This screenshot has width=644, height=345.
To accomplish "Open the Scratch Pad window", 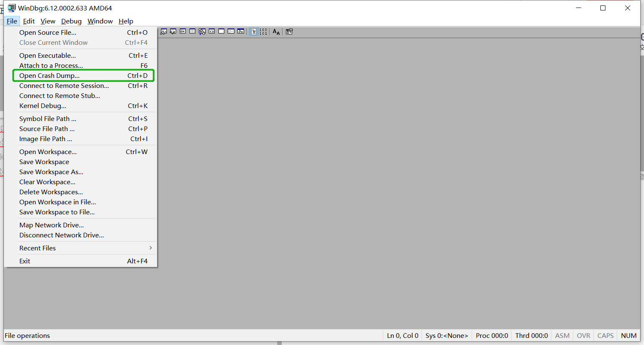I will click(x=221, y=31).
